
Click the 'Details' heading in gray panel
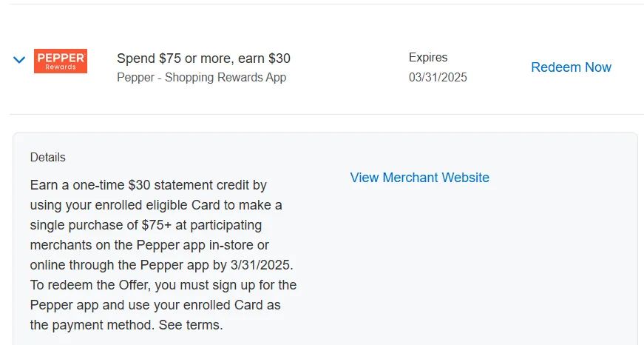(47, 157)
